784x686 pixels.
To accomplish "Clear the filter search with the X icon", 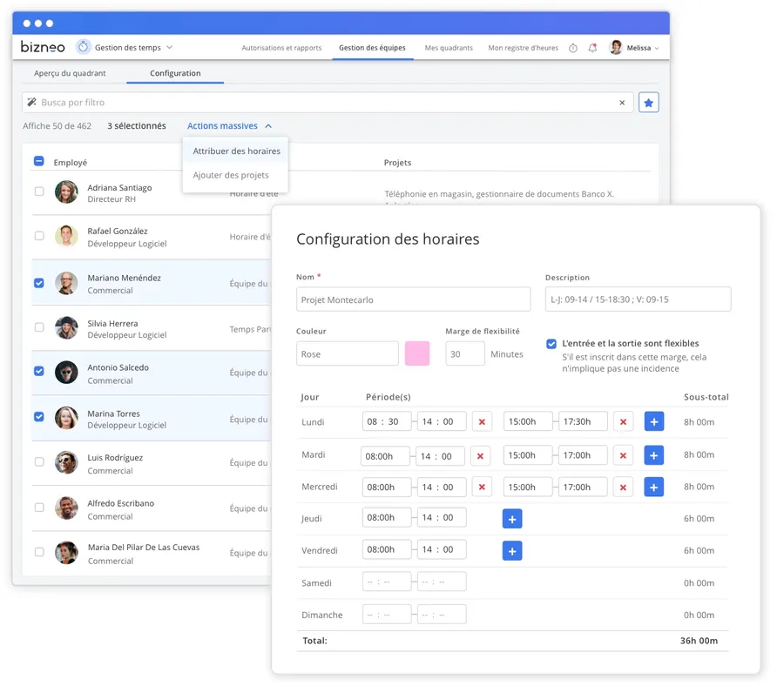I will point(622,103).
